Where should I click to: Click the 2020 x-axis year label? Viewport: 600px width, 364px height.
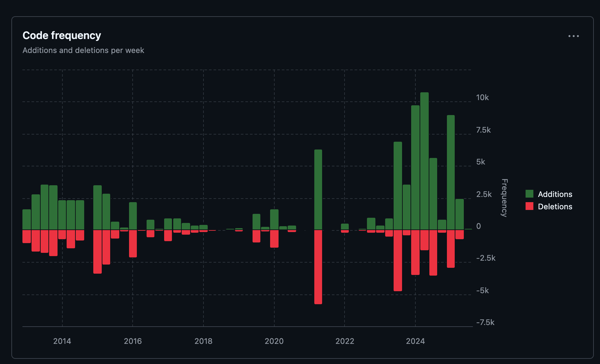tap(274, 341)
